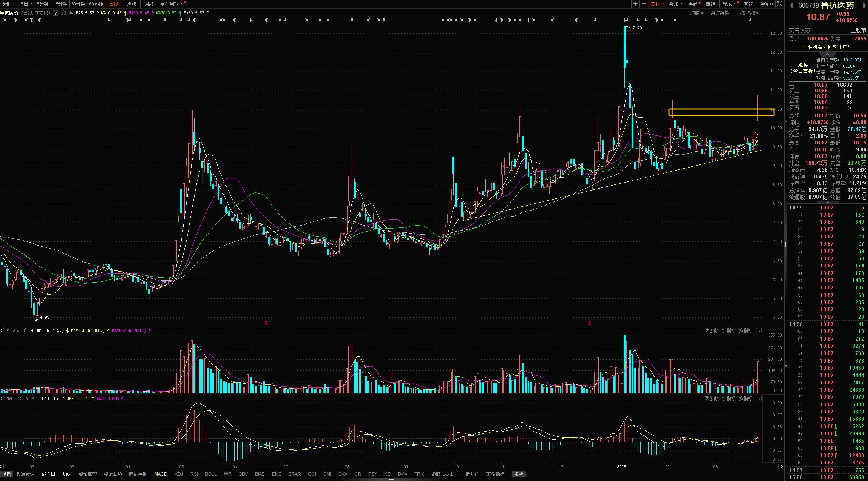
Task: Close the VOL indicator panel
Action: (759, 331)
